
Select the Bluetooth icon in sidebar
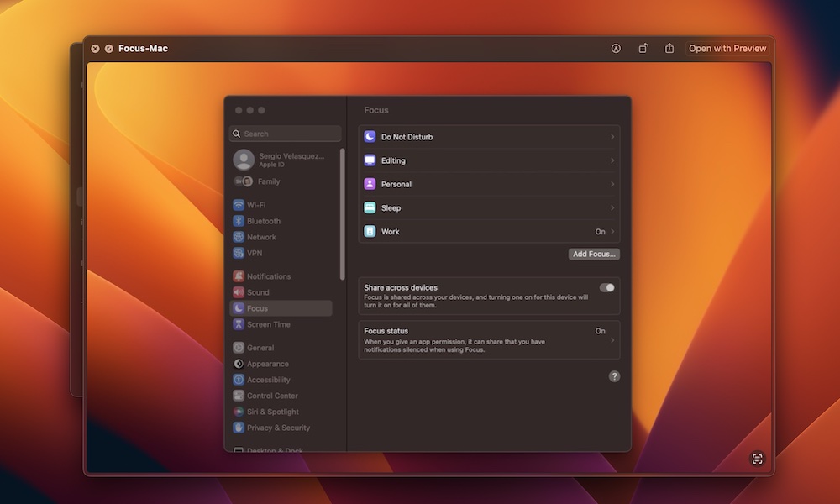tap(239, 221)
